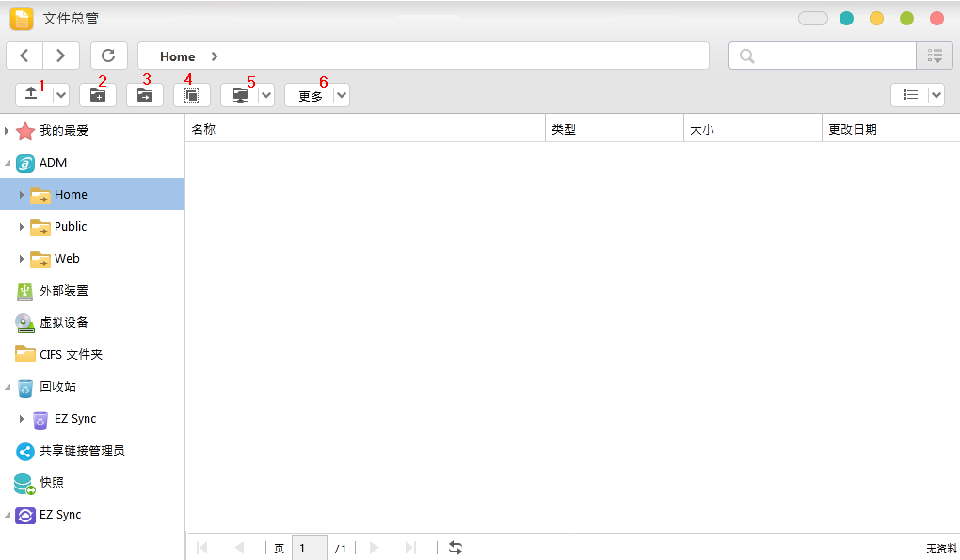Sort files by the 更改日期 column
Screen dimensions: 960x560
pos(889,129)
